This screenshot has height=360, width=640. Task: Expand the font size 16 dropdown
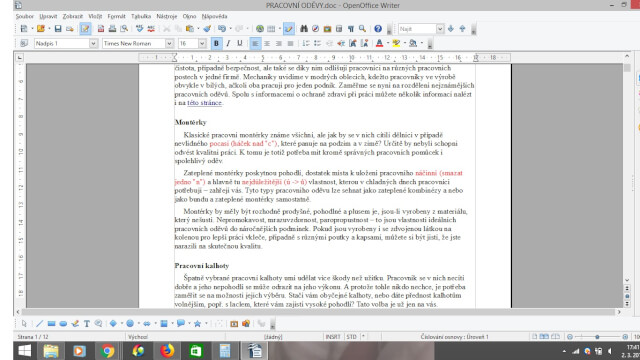202,43
